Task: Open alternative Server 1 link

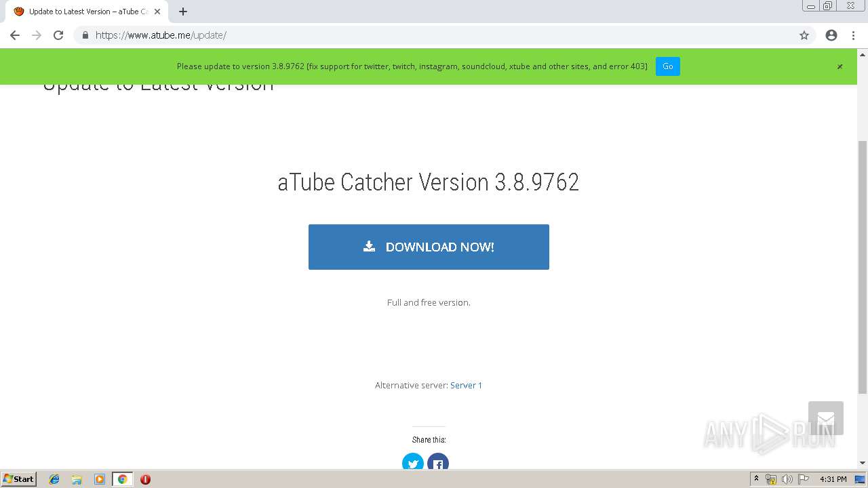Action: click(x=466, y=385)
